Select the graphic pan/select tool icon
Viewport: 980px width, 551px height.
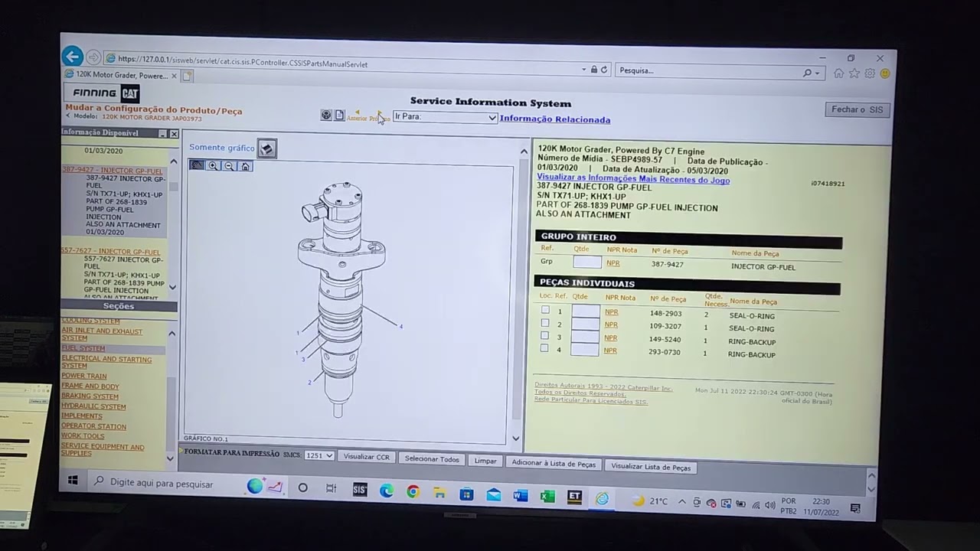pyautogui.click(x=197, y=165)
